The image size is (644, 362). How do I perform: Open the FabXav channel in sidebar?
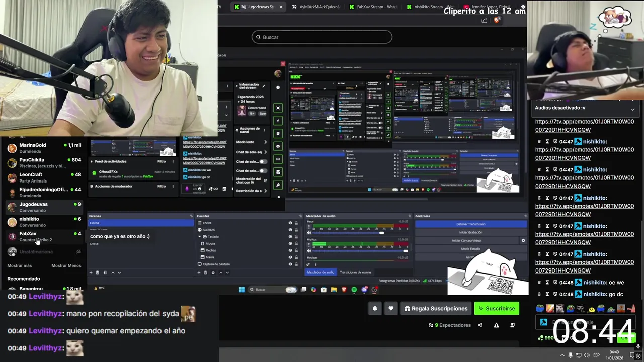44,236
